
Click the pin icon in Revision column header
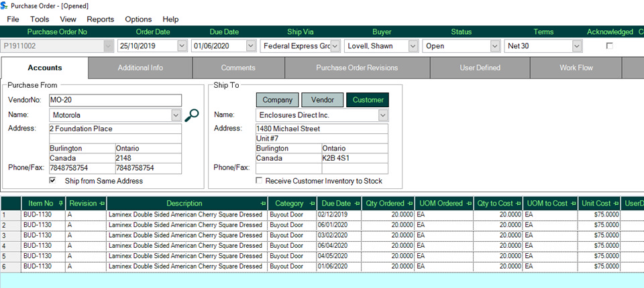pyautogui.click(x=103, y=204)
